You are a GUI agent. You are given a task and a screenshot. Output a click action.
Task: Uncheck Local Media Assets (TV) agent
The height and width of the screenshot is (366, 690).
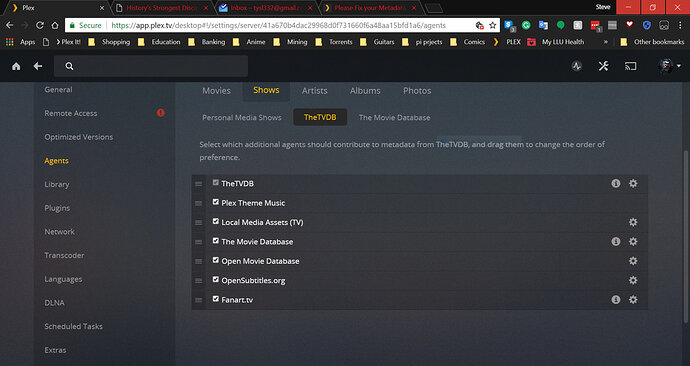coord(216,221)
